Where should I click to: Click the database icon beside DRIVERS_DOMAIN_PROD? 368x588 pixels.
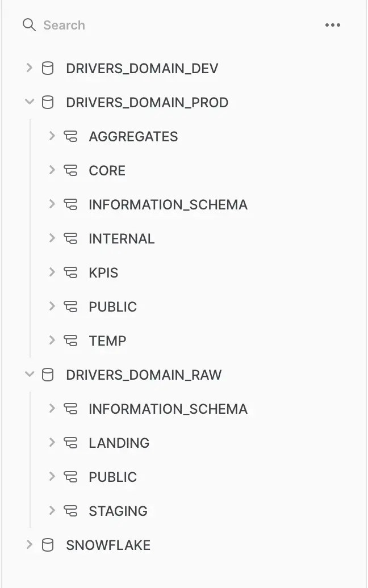pyautogui.click(x=47, y=102)
